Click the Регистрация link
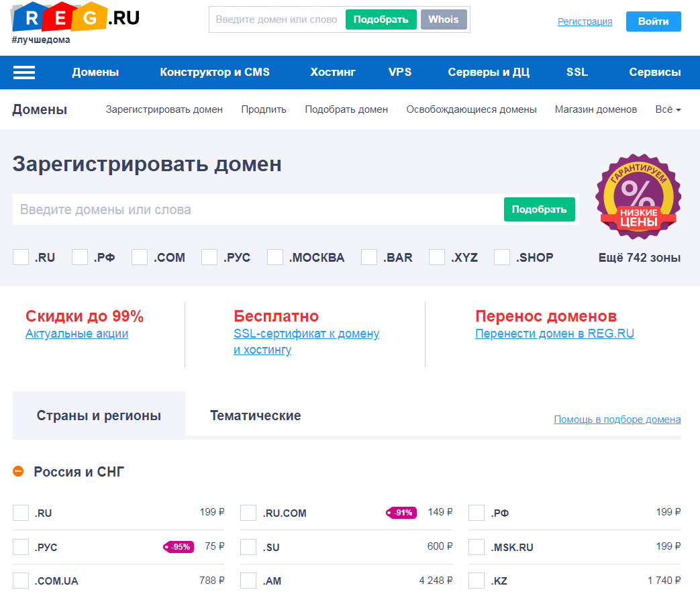Screen dimensions: 700x596 (x=585, y=21)
